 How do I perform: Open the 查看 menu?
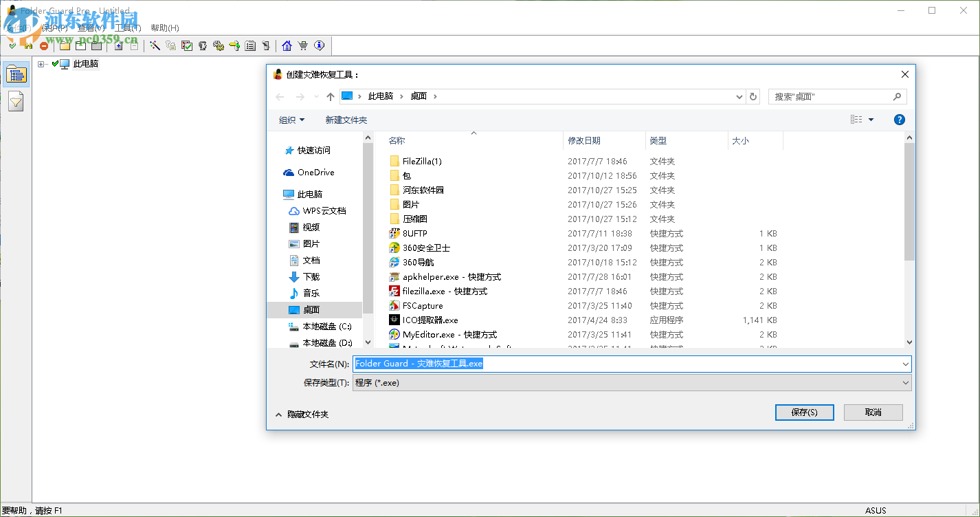pyautogui.click(x=89, y=27)
